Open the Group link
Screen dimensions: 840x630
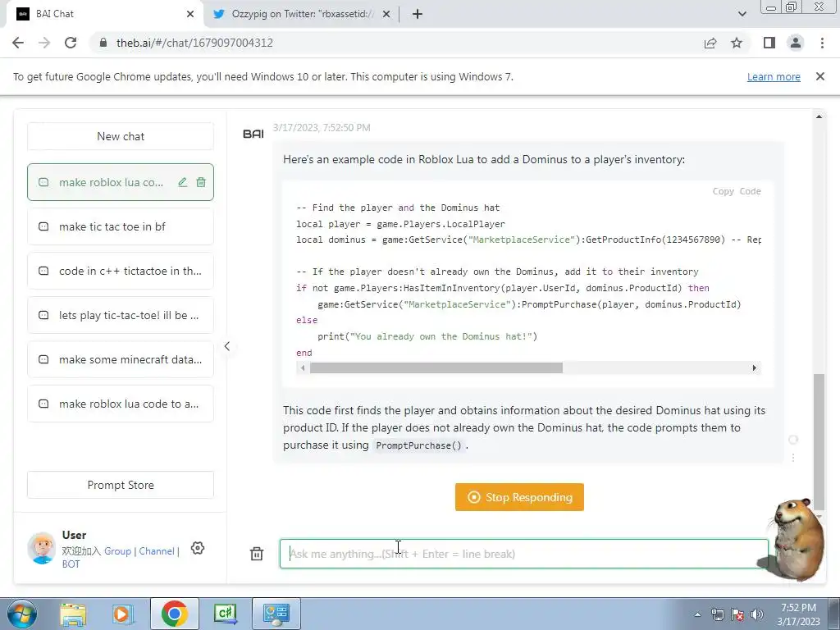click(x=118, y=550)
